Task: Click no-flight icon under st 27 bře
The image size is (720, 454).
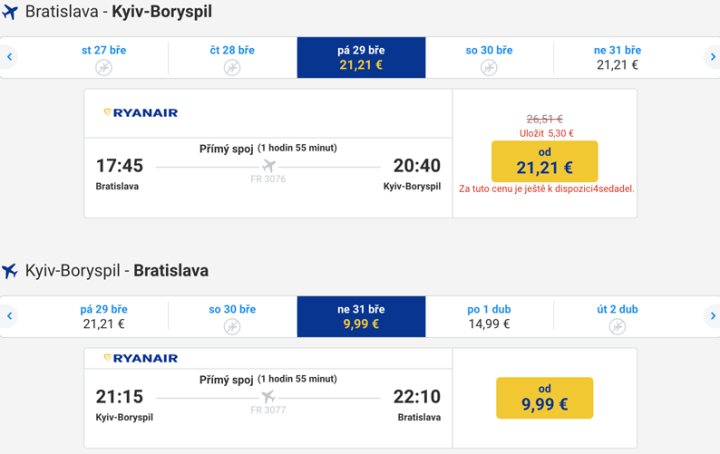Action: pyautogui.click(x=104, y=67)
